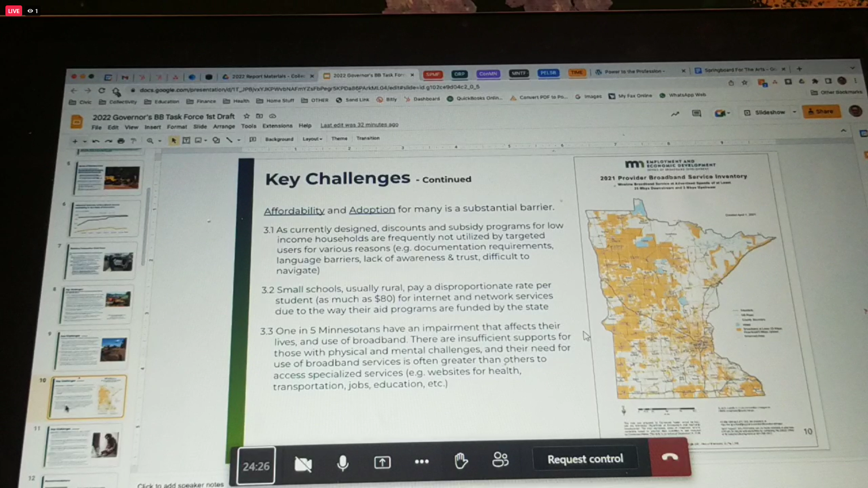Click the Adoption link on the slide
The height and width of the screenshot is (488, 868).
(x=372, y=210)
